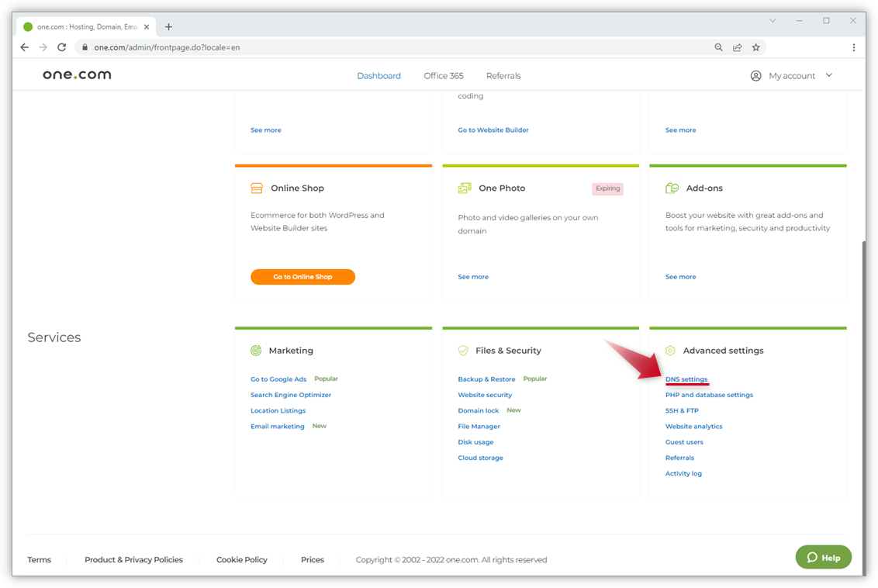Open File Manager link

pyautogui.click(x=479, y=426)
